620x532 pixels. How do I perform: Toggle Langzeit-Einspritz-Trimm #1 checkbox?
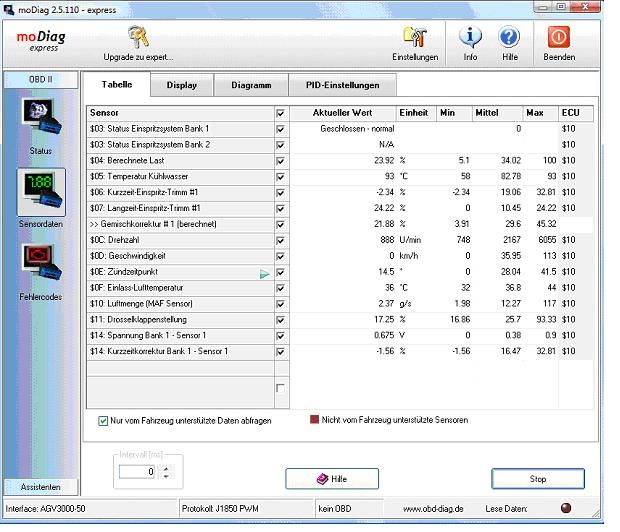(280, 208)
